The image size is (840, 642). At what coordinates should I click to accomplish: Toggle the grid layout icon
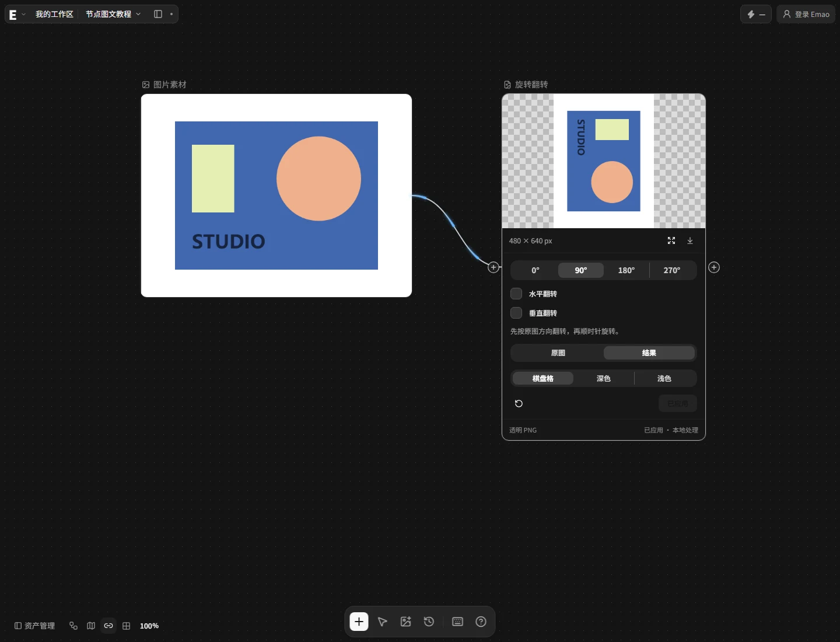coord(126,626)
